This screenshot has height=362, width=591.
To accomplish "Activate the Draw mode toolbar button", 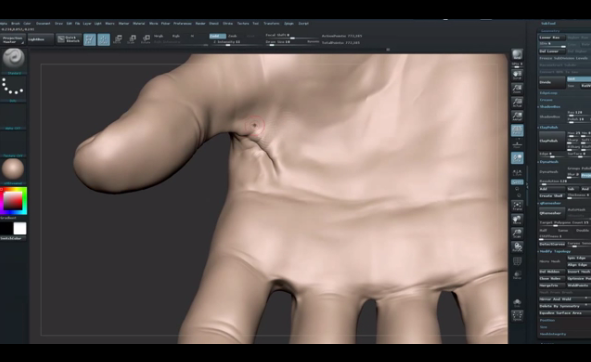I will click(x=104, y=40).
